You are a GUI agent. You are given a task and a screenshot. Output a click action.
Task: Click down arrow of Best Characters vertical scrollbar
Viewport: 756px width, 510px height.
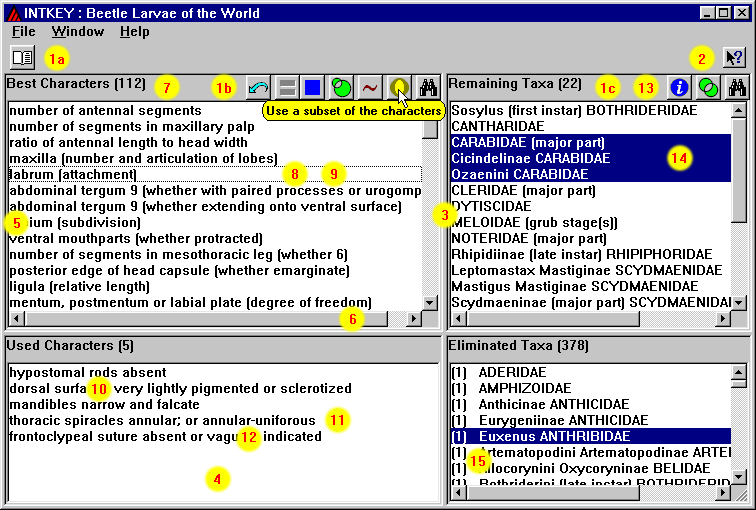429,303
